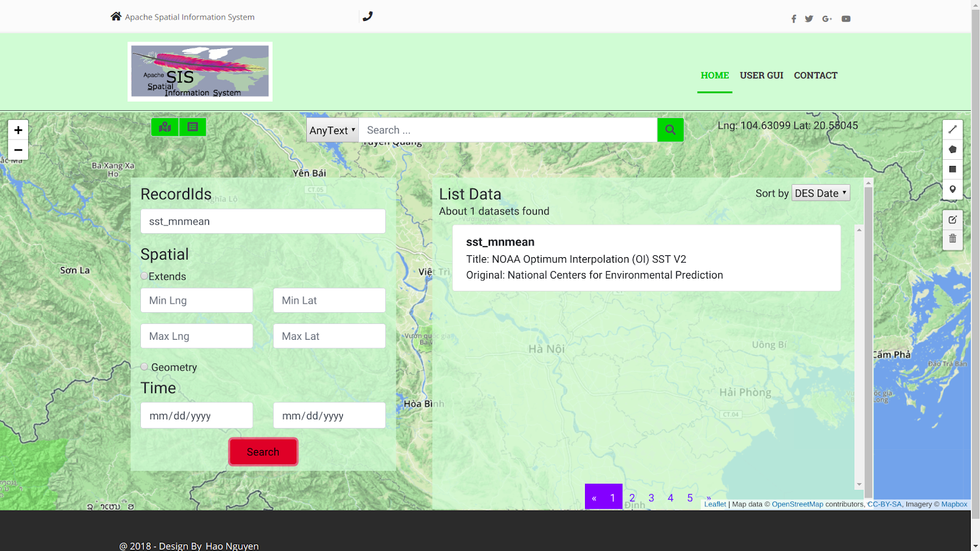Select the draw rectangle tool
Screen dimensions: 980x551
952,169
